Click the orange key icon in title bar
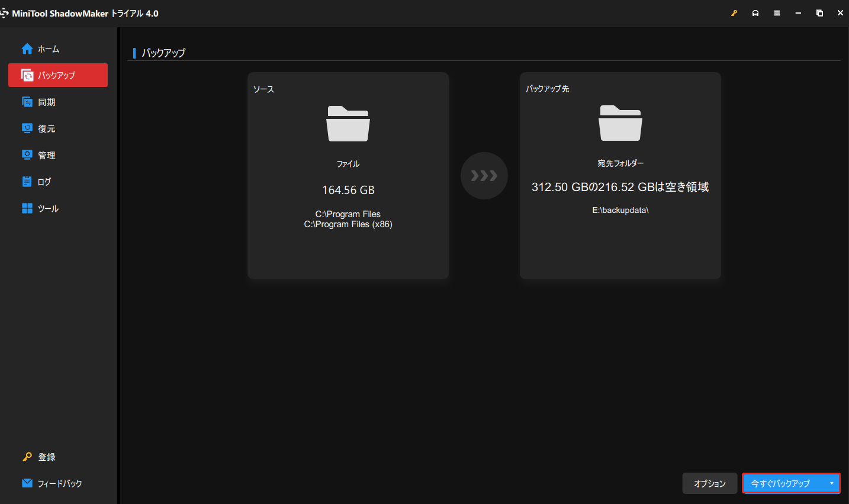The width and height of the screenshot is (849, 504). (734, 13)
